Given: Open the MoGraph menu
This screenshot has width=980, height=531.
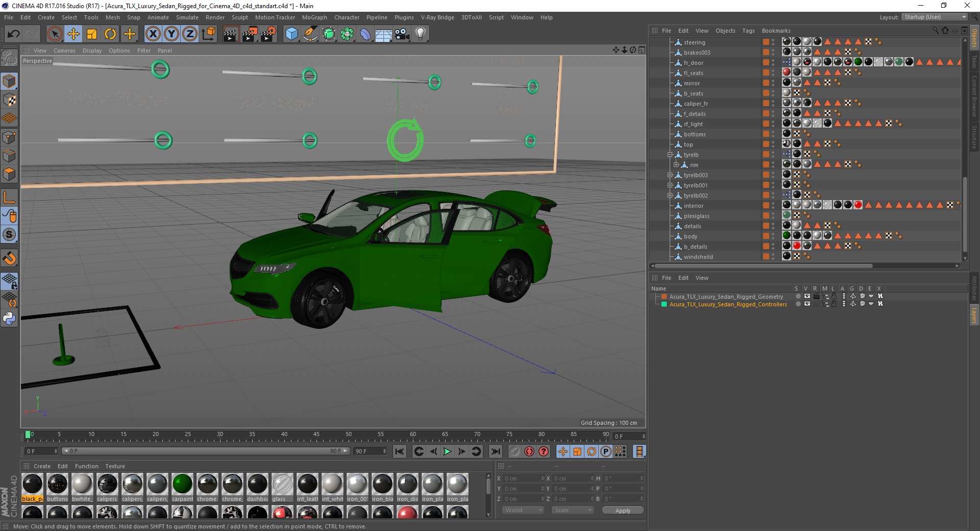Looking at the screenshot, I should [314, 17].
